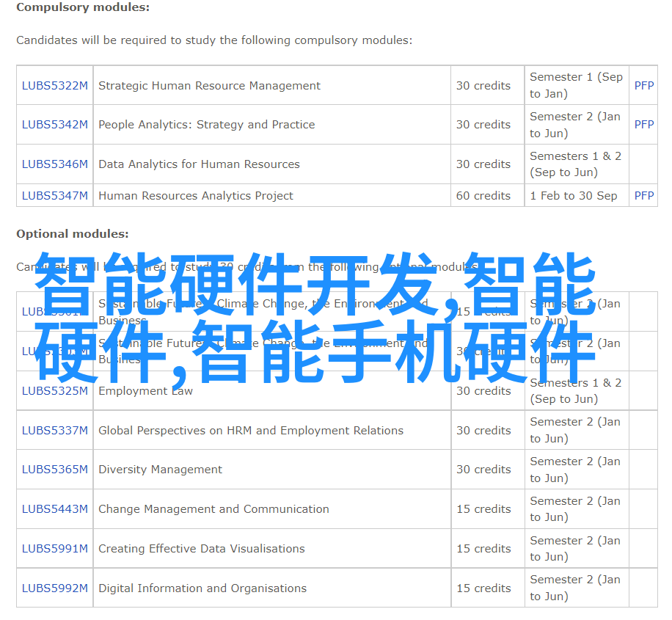Open the LUBS5325M module link
Image resolution: width=672 pixels, height=620 pixels.
(x=55, y=390)
